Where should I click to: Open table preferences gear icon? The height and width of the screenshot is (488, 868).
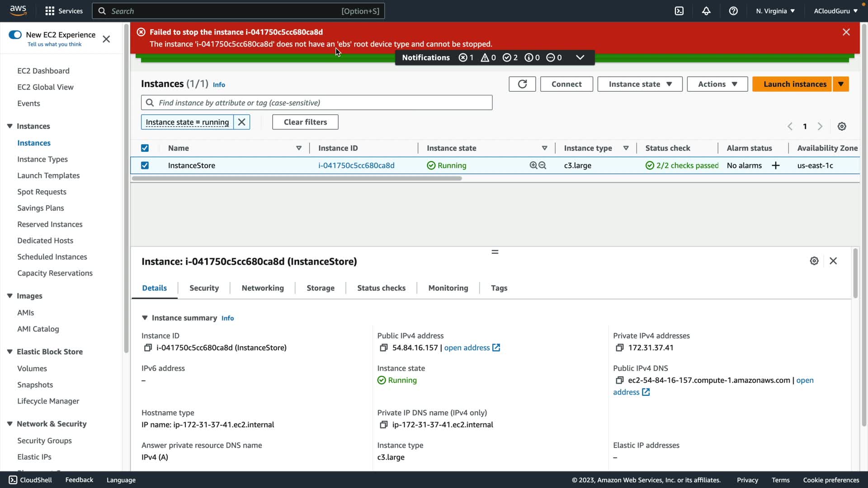[x=842, y=127]
